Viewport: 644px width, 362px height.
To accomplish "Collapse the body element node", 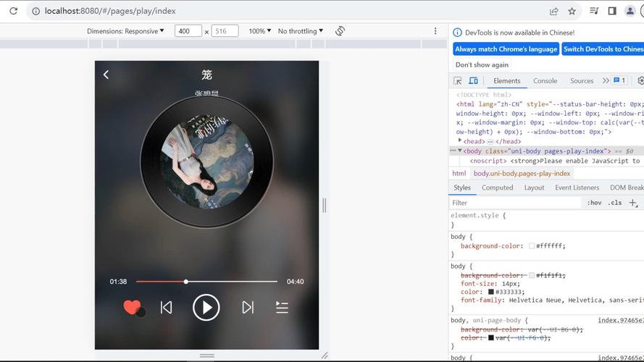I will [x=460, y=151].
